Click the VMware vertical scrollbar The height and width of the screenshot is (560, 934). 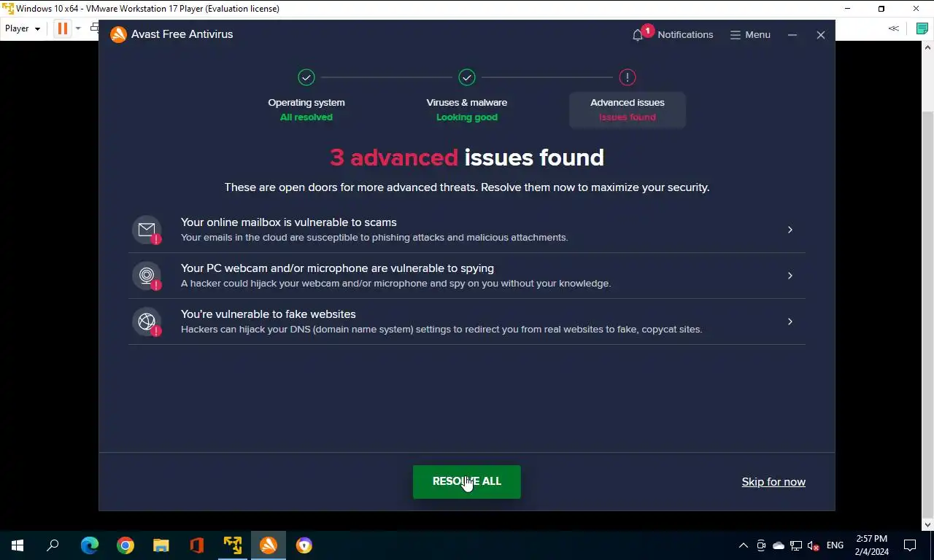928,314
